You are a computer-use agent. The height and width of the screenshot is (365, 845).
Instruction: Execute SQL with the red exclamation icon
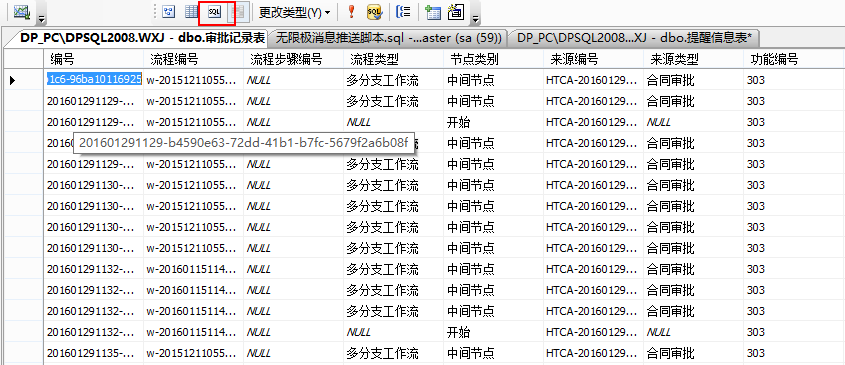351,12
